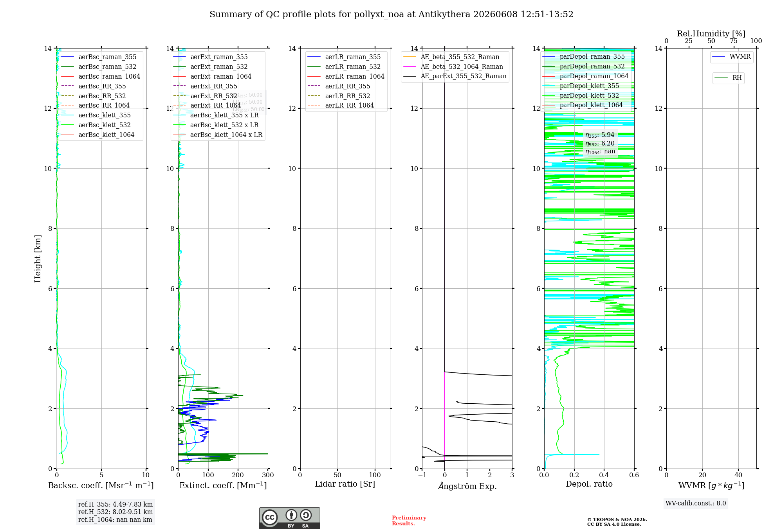Click the WVMR legend entry

pos(732,57)
